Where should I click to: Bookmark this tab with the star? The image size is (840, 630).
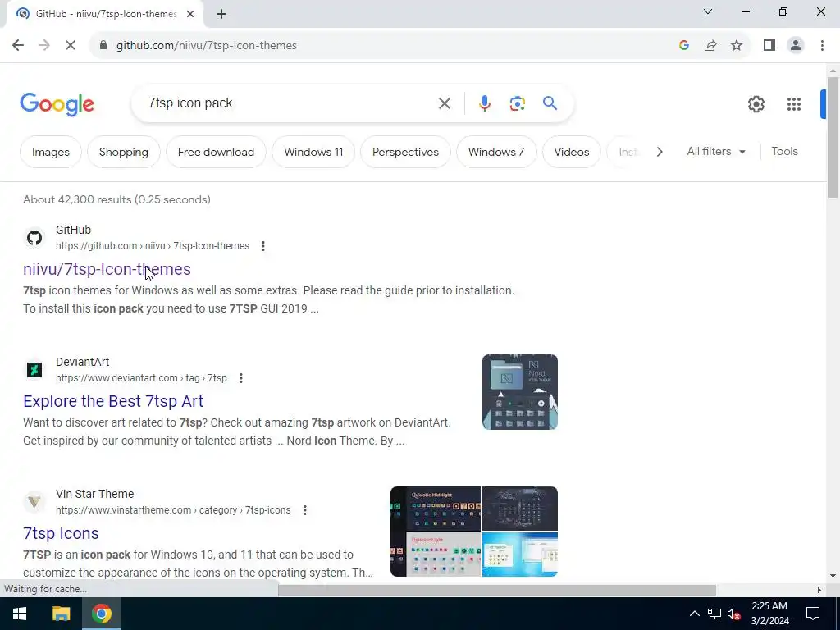tap(737, 46)
